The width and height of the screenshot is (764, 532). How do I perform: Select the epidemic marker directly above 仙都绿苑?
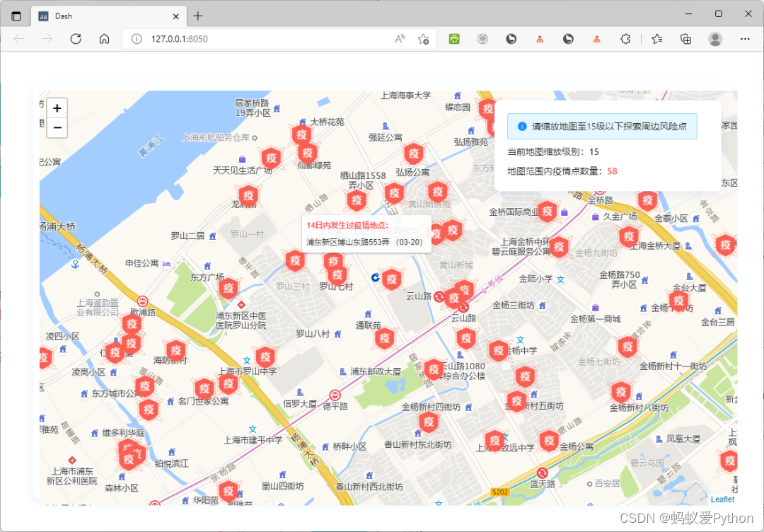(307, 154)
